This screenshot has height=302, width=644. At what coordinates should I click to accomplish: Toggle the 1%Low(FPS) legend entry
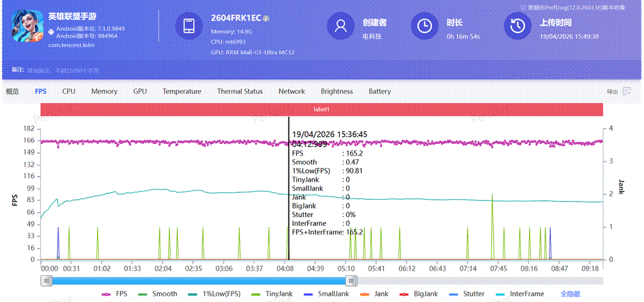pyautogui.click(x=217, y=294)
